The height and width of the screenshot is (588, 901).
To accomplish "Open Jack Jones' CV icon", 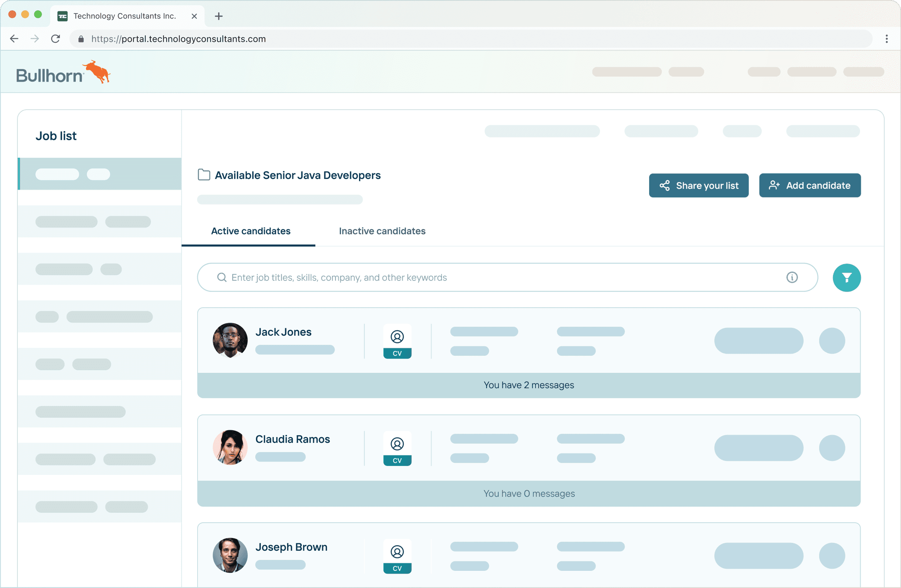I will (x=397, y=341).
